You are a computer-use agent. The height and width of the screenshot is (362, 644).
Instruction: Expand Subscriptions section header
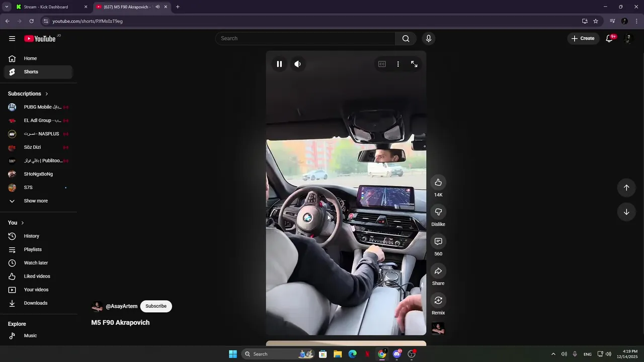(28, 94)
